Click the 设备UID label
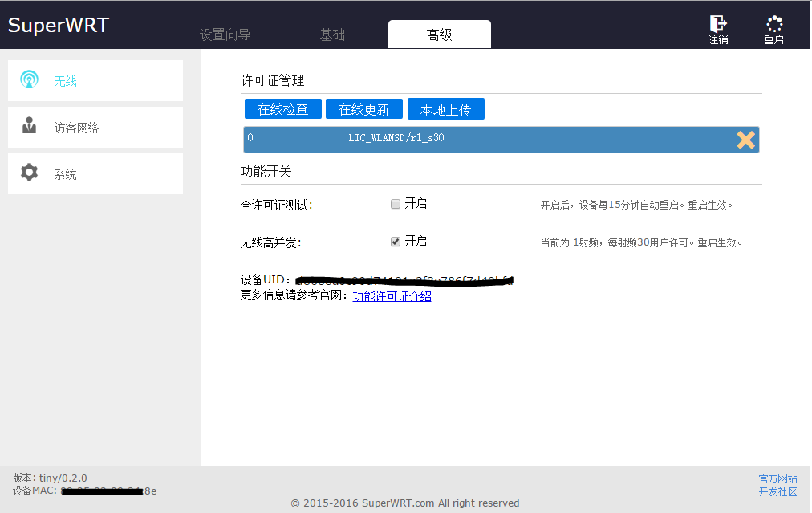 pyautogui.click(x=266, y=279)
